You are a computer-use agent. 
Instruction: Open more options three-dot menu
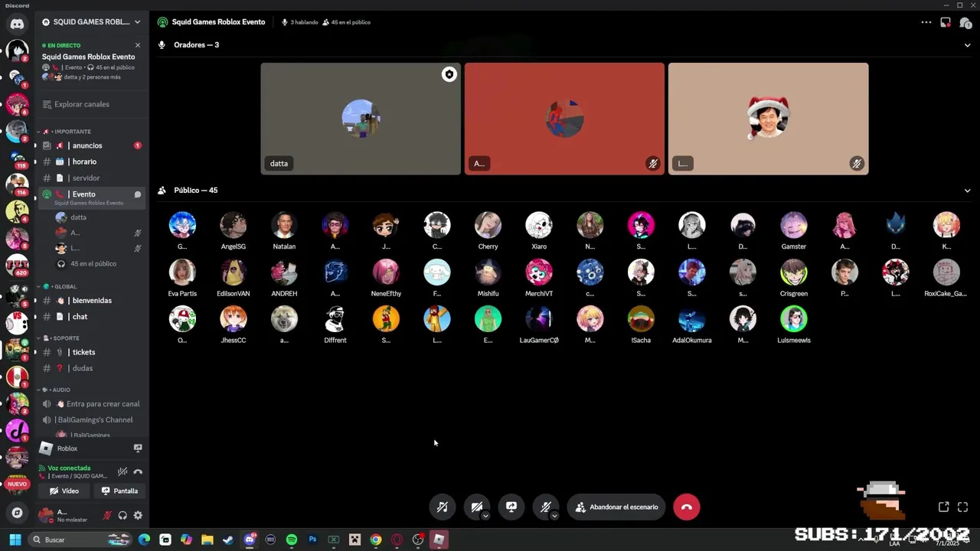pyautogui.click(x=926, y=22)
